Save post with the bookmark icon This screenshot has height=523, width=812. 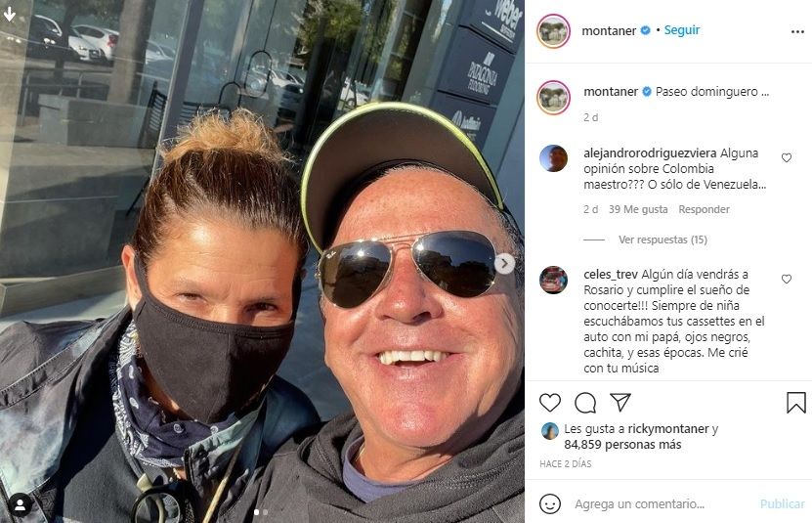tap(796, 402)
